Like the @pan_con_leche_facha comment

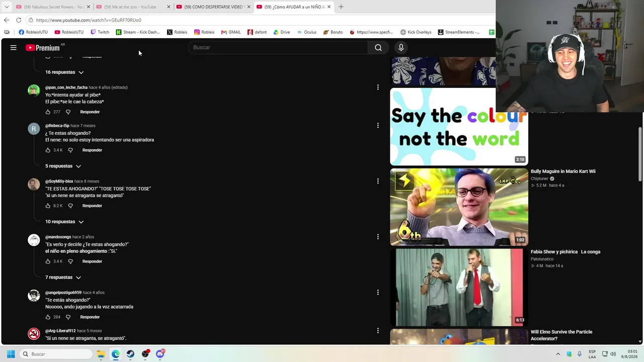(48, 112)
